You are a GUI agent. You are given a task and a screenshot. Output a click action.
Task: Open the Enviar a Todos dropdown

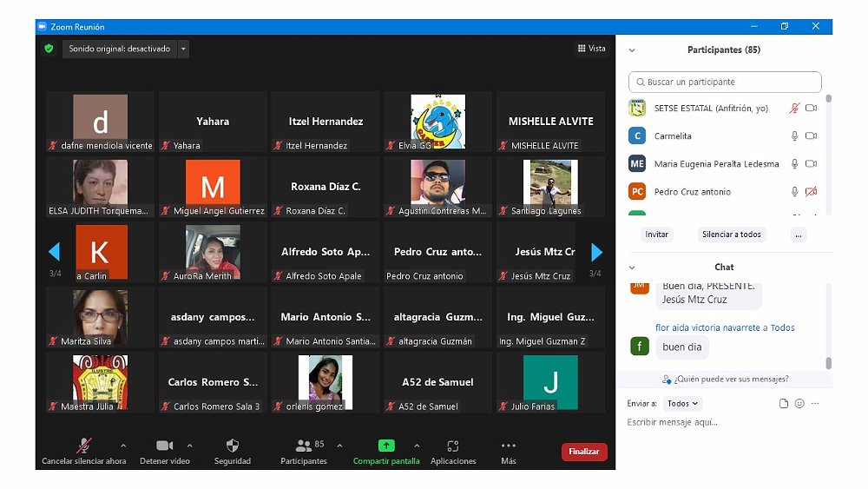tap(683, 404)
